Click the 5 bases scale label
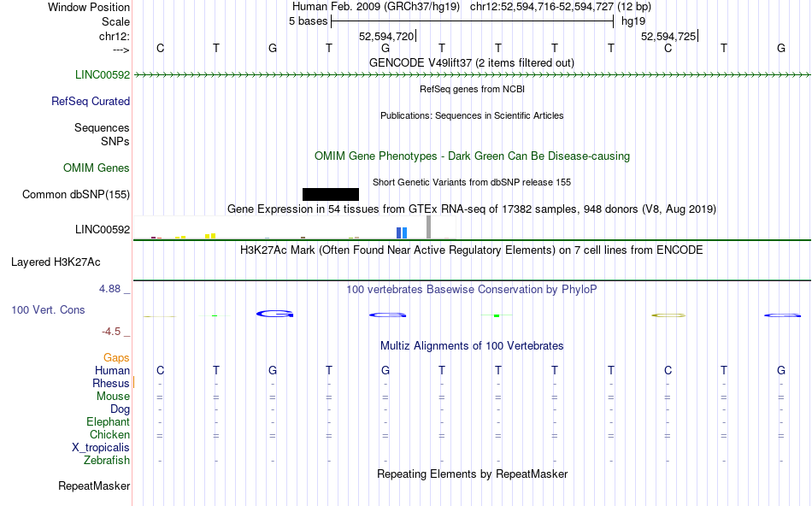 coord(308,21)
